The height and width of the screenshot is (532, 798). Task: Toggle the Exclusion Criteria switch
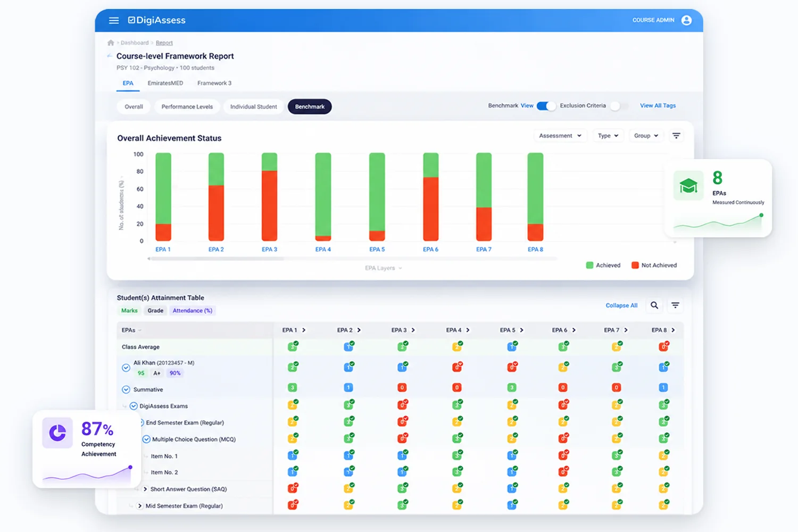619,106
